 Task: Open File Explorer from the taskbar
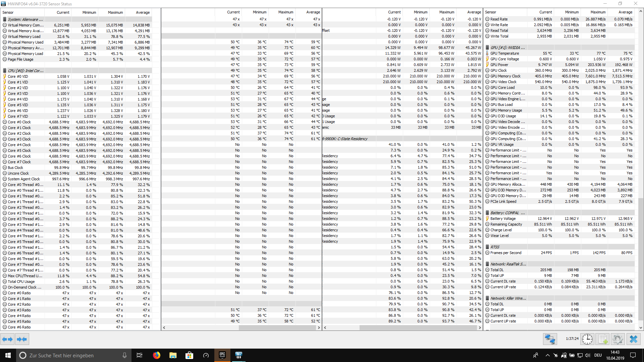(x=173, y=355)
